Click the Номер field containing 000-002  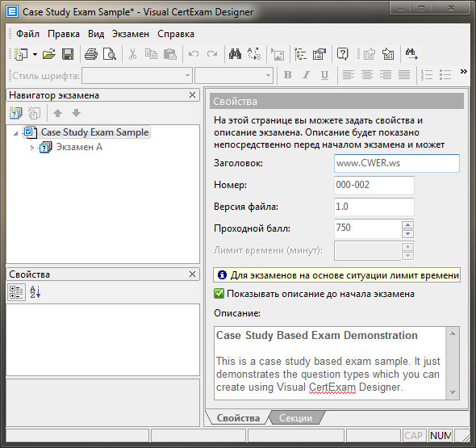[x=374, y=185]
